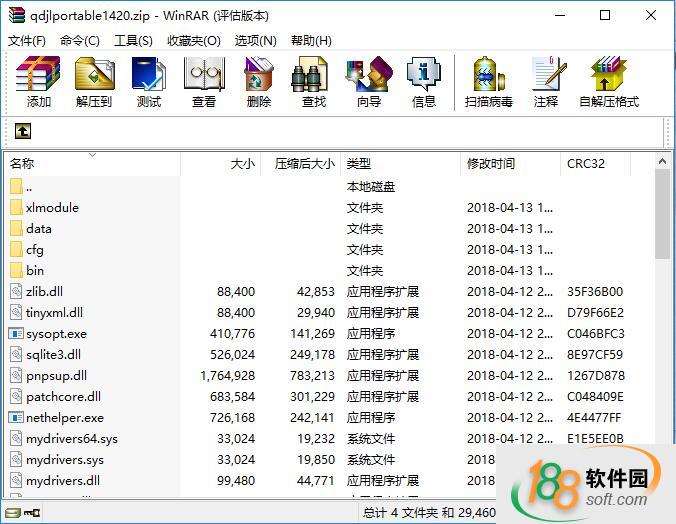
Task: Click the Scan Virus (扫描病毒) icon
Action: [x=489, y=81]
